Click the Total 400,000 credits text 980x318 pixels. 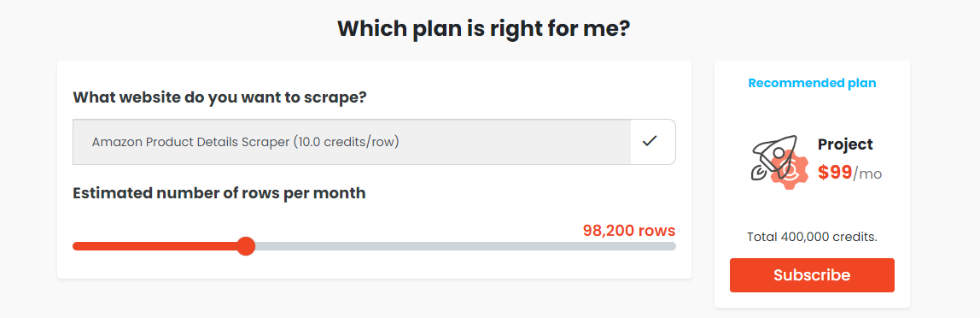coord(812,238)
